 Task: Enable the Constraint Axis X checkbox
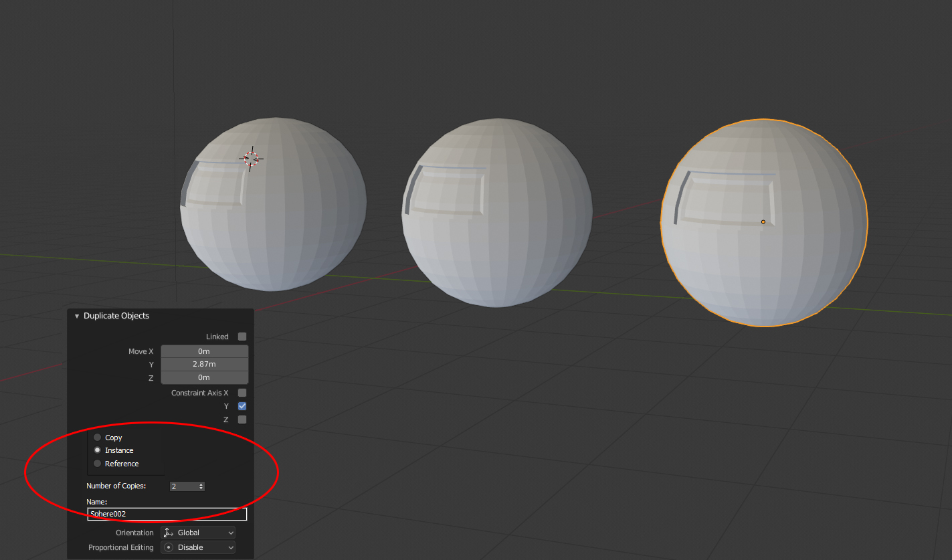point(242,393)
